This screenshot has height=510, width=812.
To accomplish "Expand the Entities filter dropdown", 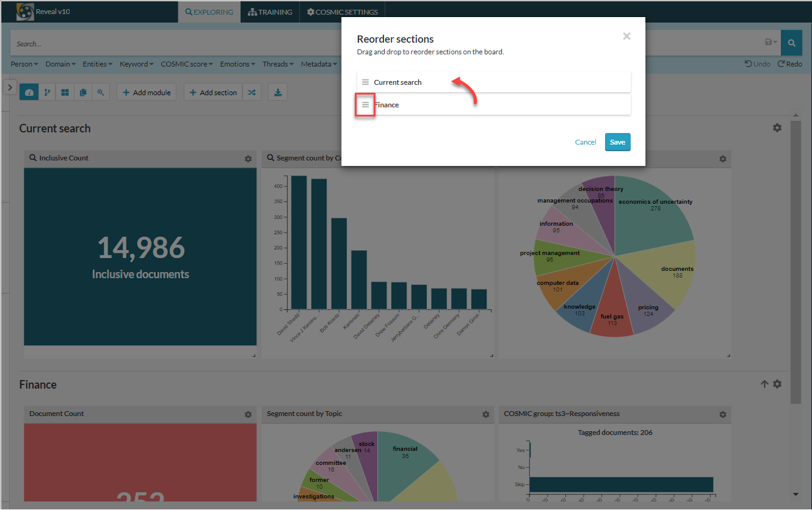I will tap(98, 64).
